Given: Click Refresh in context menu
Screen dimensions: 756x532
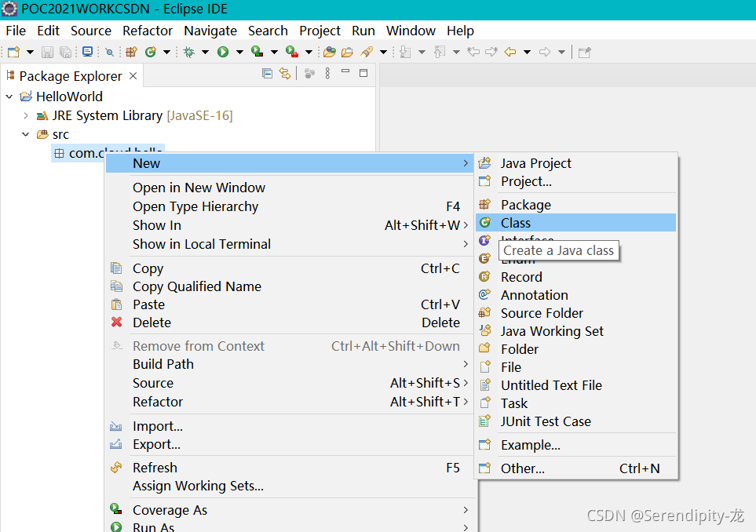Looking at the screenshot, I should [x=289, y=468].
